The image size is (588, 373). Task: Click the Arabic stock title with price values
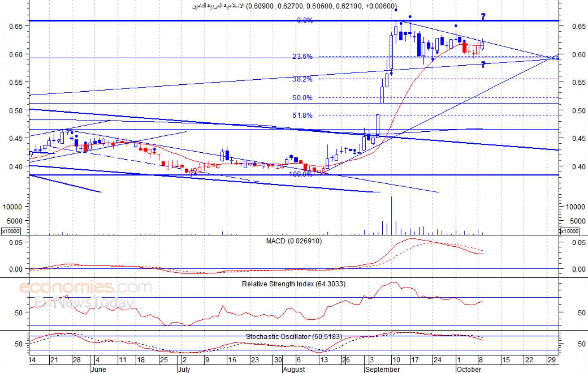pos(295,6)
